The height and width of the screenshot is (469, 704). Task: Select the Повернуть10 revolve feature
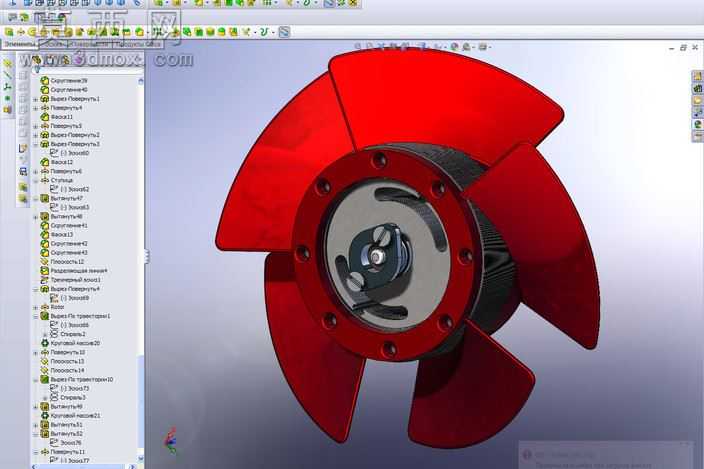coord(63,352)
